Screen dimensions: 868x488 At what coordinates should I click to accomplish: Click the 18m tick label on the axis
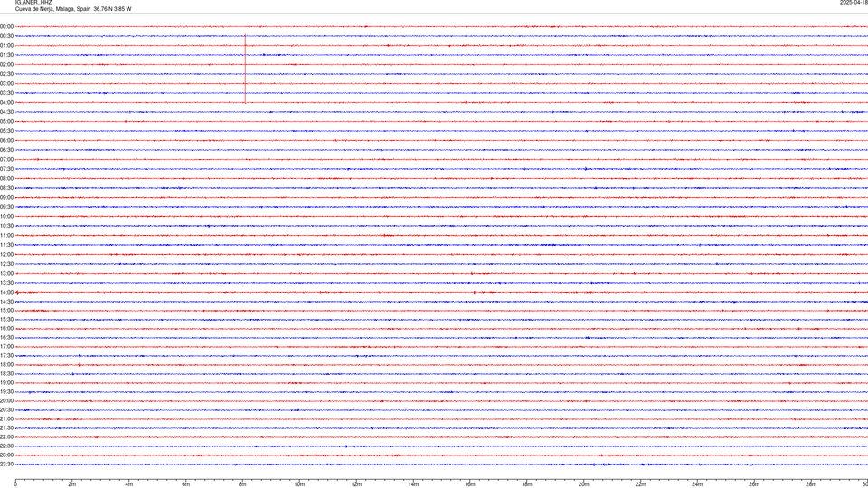[x=527, y=484]
